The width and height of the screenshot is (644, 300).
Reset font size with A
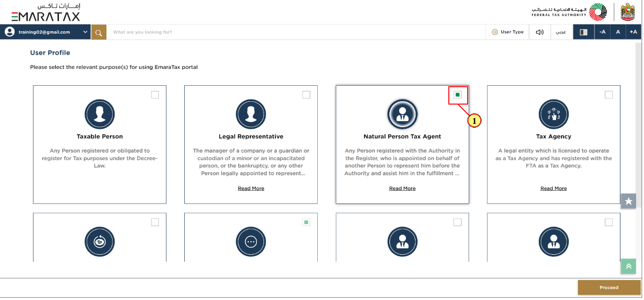tap(618, 32)
